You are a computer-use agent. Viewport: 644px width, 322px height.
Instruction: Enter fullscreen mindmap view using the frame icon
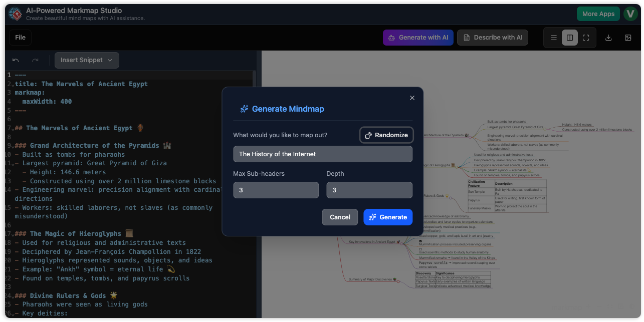point(586,37)
